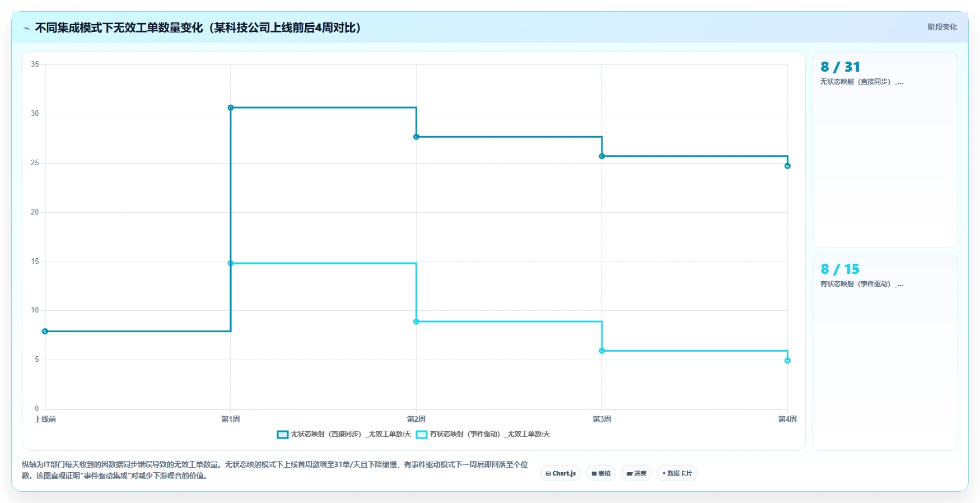Click the light cyan end point at 第4周
Image resolution: width=980 pixels, height=503 pixels.
click(787, 361)
